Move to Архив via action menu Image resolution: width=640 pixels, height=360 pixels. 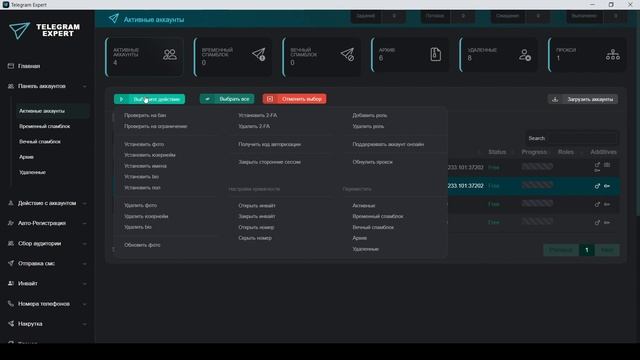click(359, 238)
